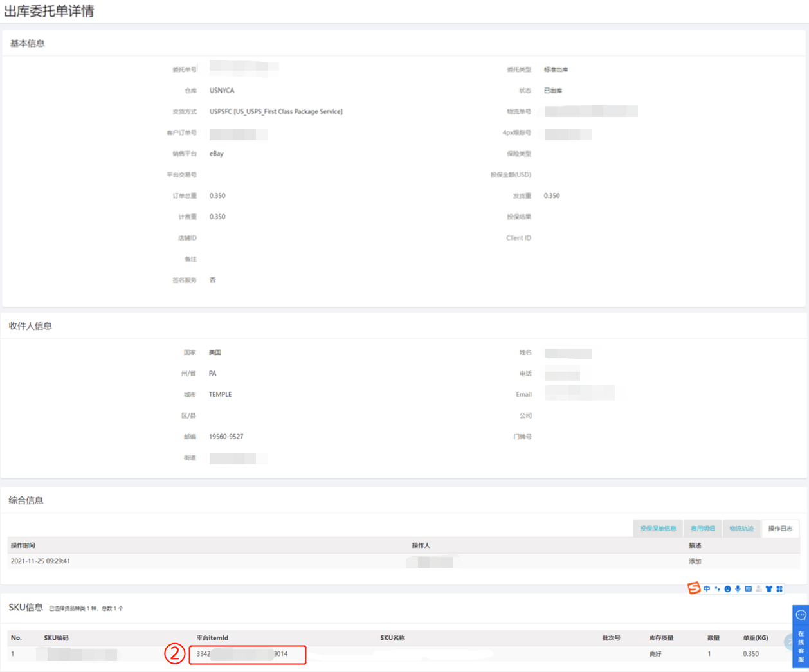Open the online customer service chat bubble

pyautogui.click(x=801, y=615)
